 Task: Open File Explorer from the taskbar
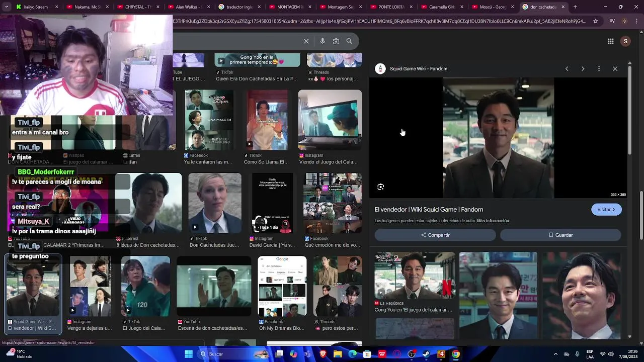[x=338, y=354]
